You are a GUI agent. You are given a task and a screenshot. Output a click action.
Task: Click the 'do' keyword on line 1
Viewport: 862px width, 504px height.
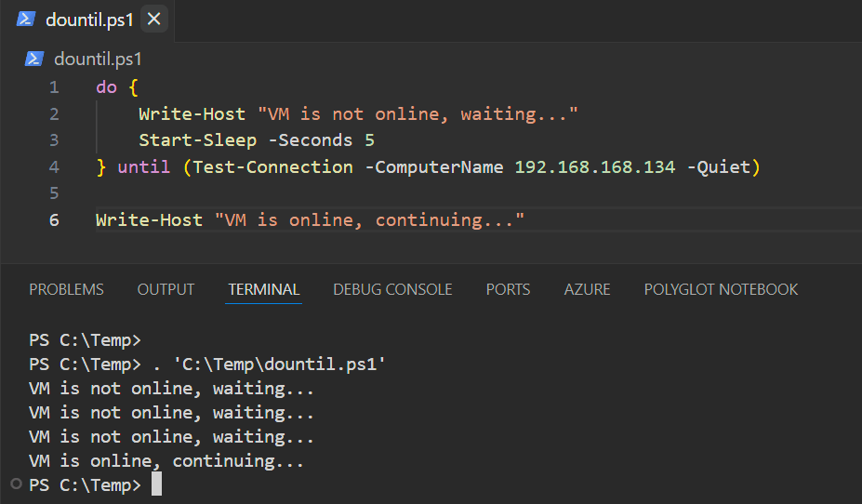point(107,87)
